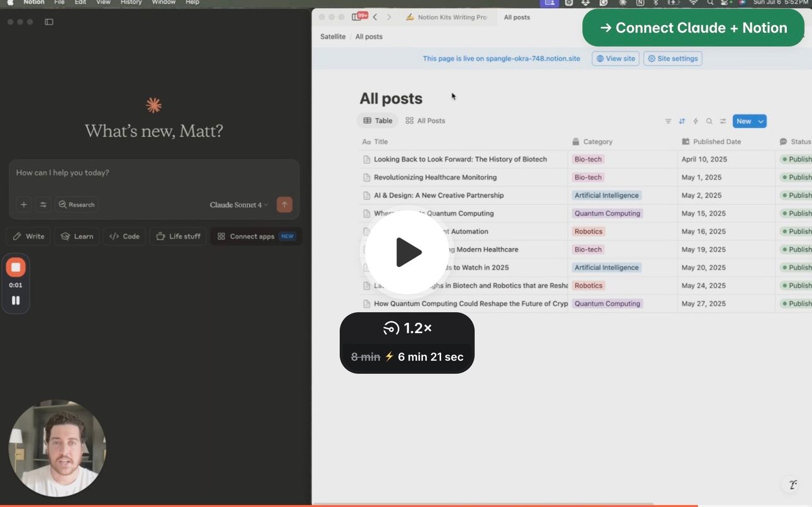Go forward with Notion's right arrow
Viewport: 812px width, 507px height.
pos(389,17)
